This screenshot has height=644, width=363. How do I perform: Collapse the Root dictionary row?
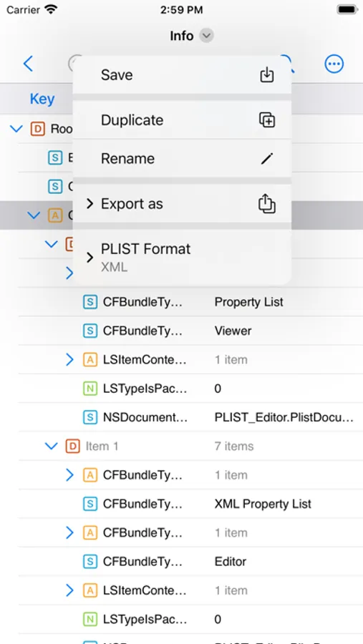pyautogui.click(x=16, y=129)
